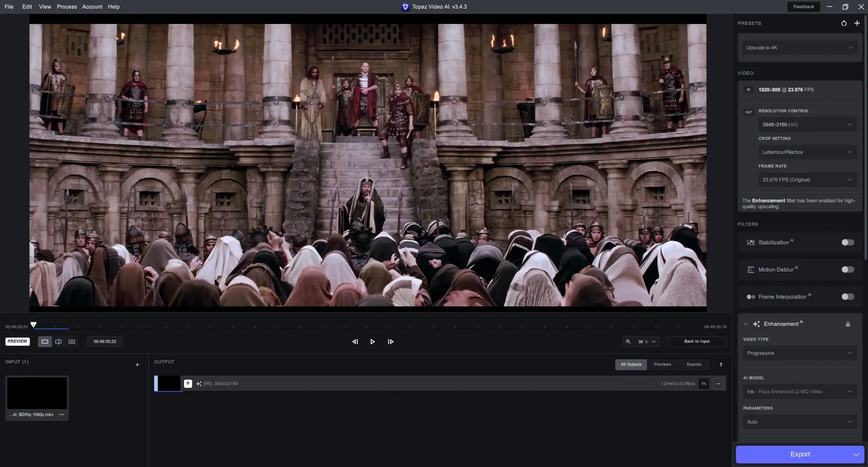
Task: Click the Enhancement sparkle icon
Action: click(756, 324)
